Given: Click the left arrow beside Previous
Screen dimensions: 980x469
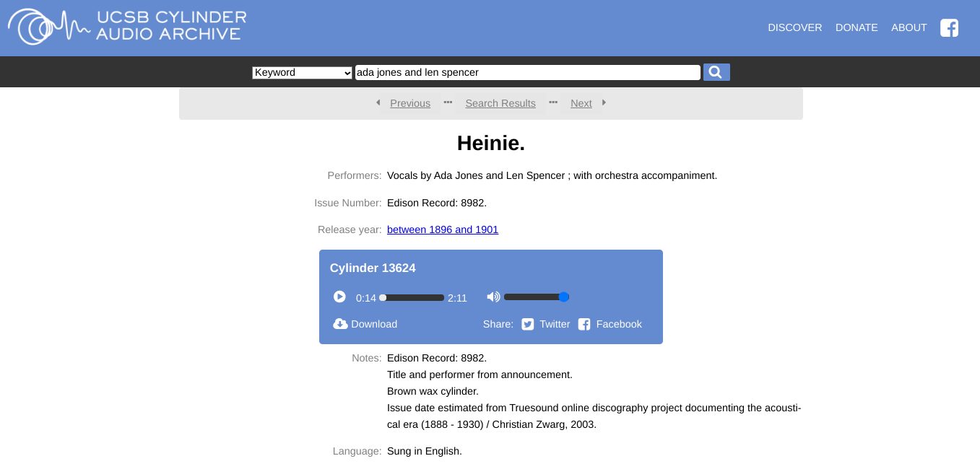Looking at the screenshot, I should [x=378, y=103].
